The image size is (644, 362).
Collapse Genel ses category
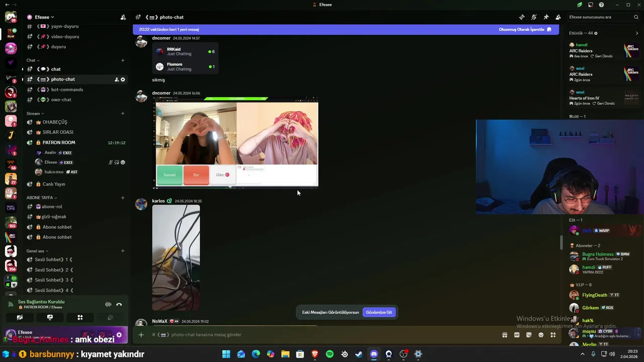pos(37,251)
